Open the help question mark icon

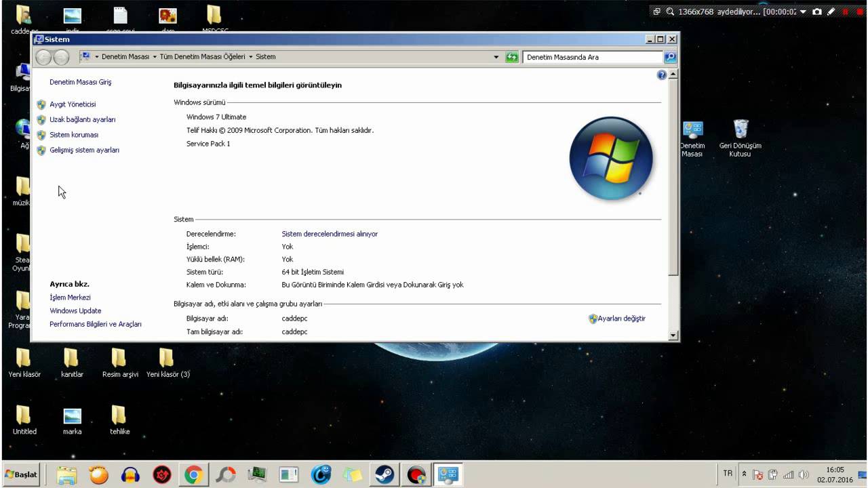click(x=662, y=75)
